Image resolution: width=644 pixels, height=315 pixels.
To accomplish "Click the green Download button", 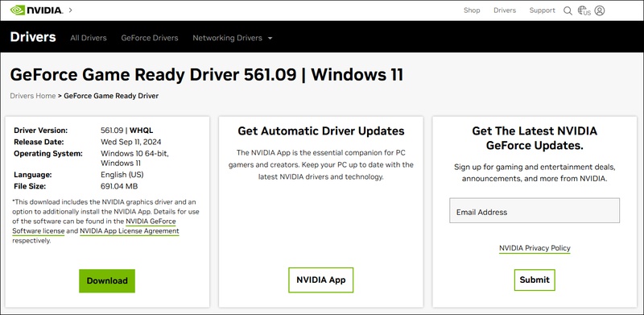I will click(107, 281).
